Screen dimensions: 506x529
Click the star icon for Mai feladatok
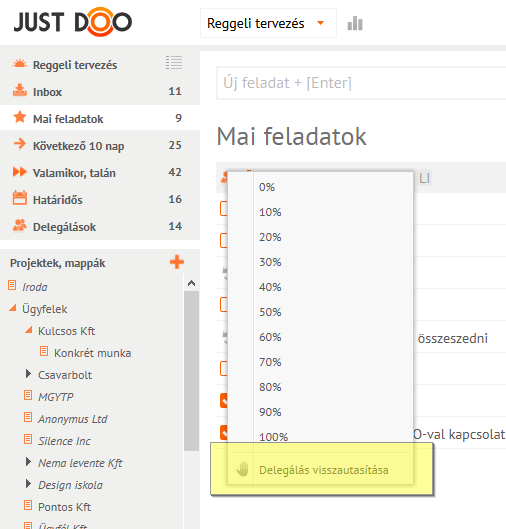click(20, 117)
